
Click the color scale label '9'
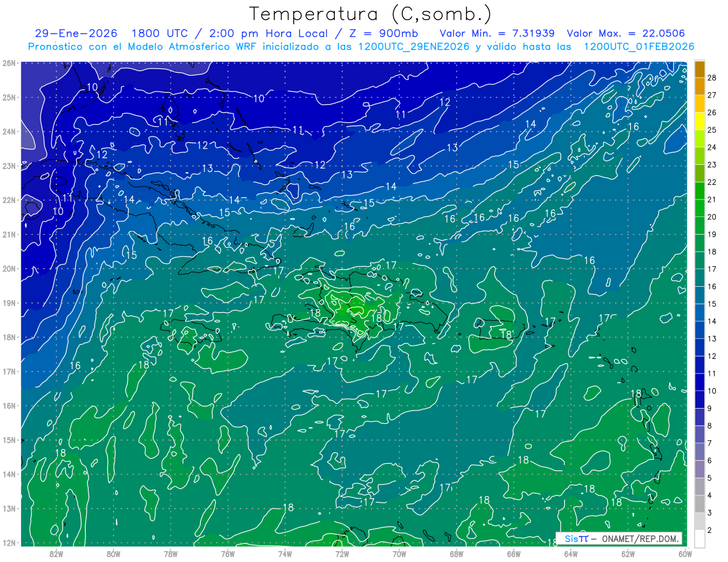pyautogui.click(x=710, y=409)
